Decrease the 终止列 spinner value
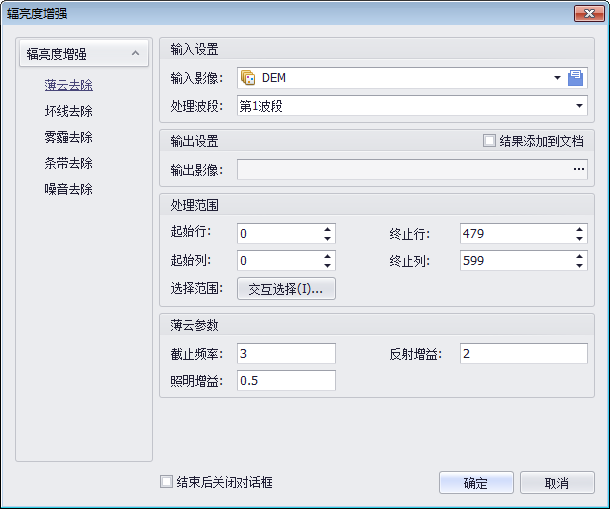Image resolution: width=610 pixels, height=509 pixels. coord(579,265)
